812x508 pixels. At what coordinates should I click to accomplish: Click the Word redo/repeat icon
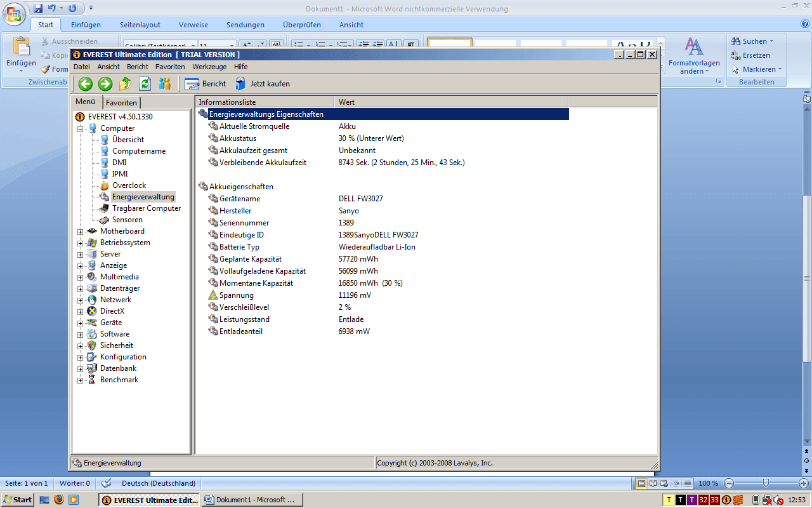coord(72,8)
